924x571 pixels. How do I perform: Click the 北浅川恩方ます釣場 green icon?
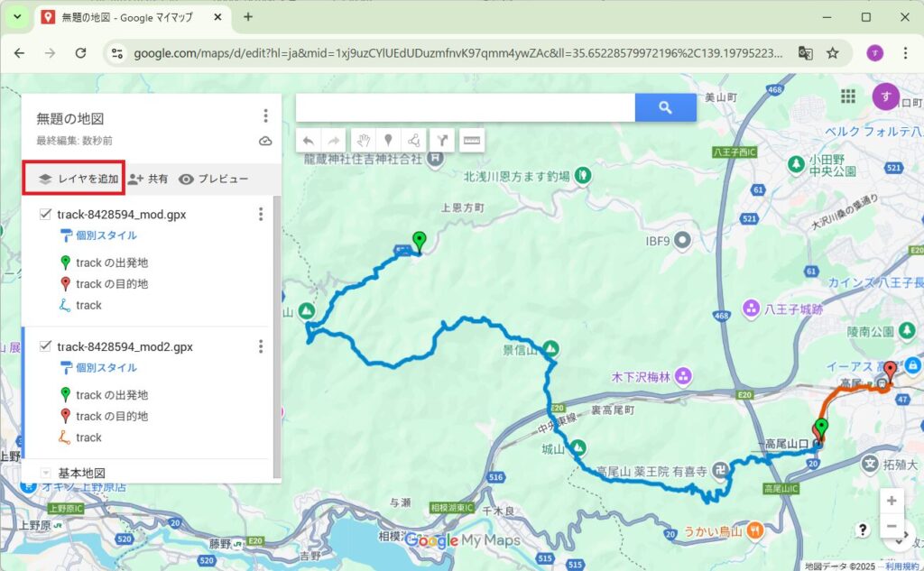tap(583, 175)
